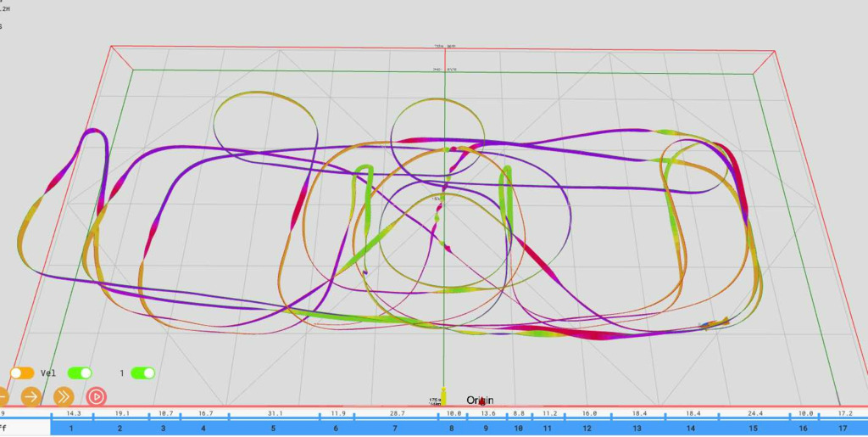Select timeline segment 2
The image size is (868, 437).
[x=120, y=429]
